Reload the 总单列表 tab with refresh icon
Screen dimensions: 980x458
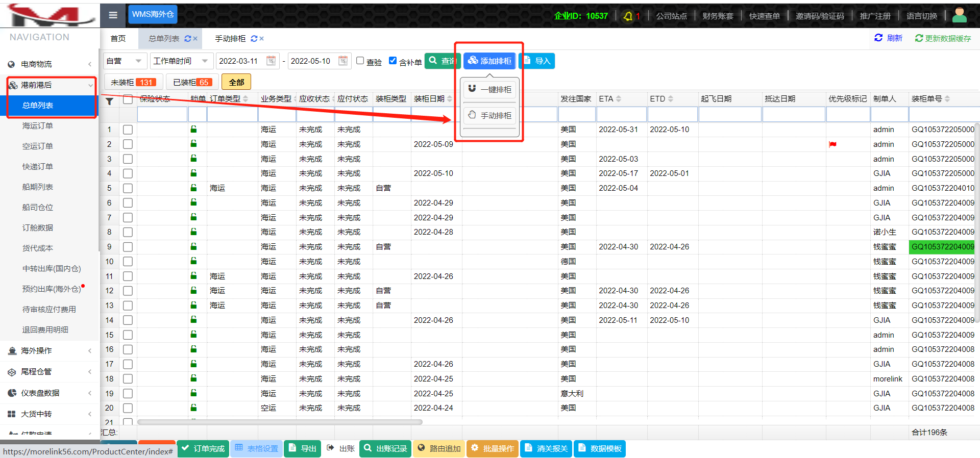click(187, 39)
